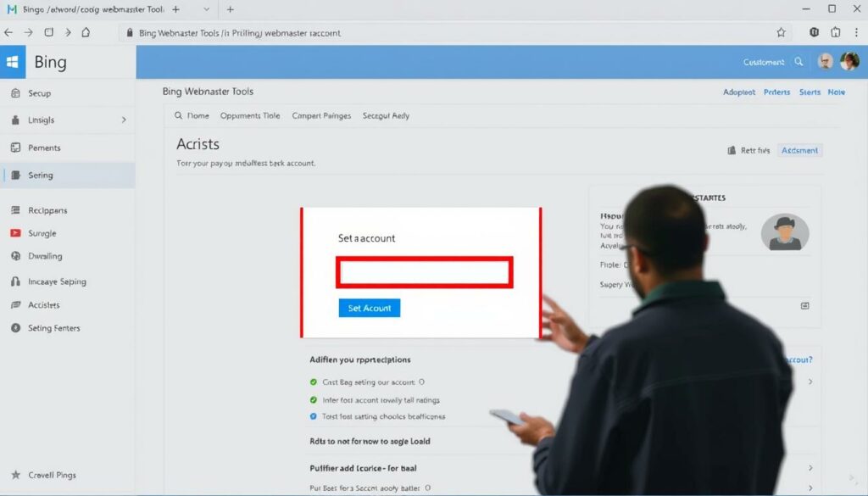Select Secup in the sidebar
The image size is (868, 496).
click(x=68, y=93)
